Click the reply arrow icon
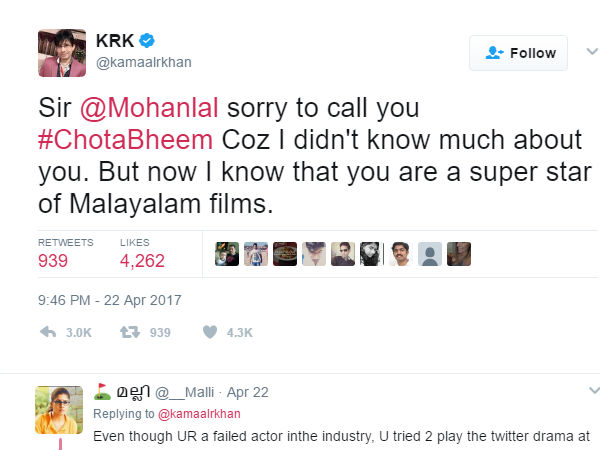The width and height of the screenshot is (600, 450). click(x=48, y=332)
